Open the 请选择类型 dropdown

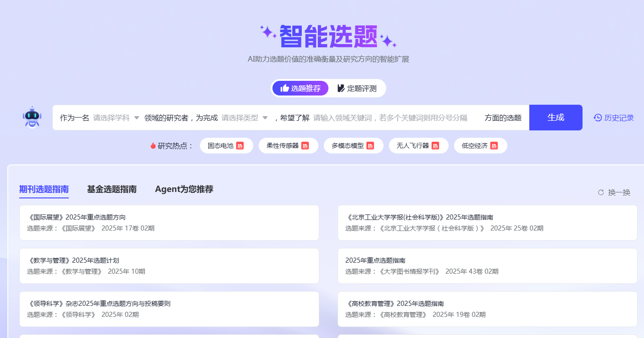pos(244,118)
